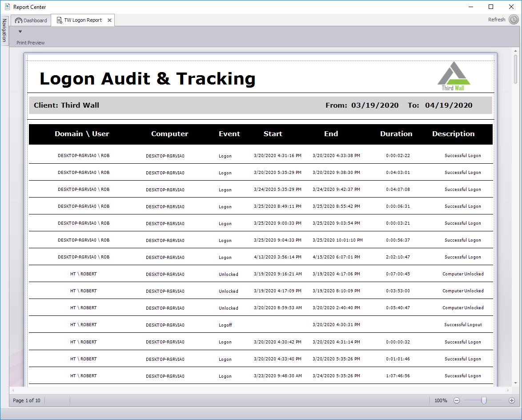This screenshot has height=420, width=522.
Task: Click the horizontal scroll right arrow
Action: (508, 390)
